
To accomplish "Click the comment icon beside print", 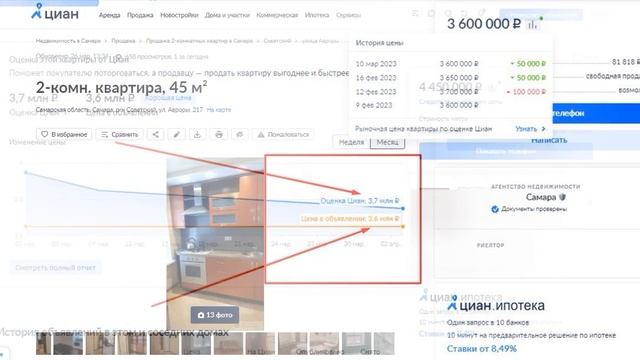I will click(x=240, y=134).
